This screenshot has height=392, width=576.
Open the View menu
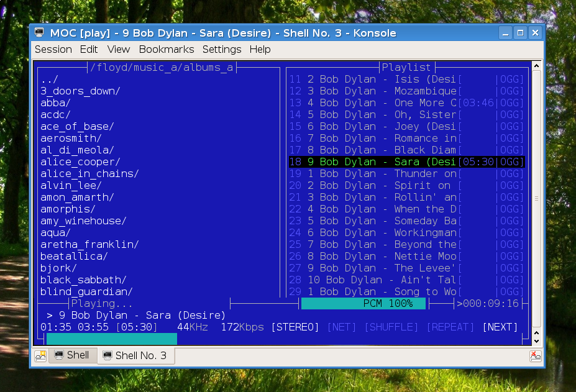point(118,49)
